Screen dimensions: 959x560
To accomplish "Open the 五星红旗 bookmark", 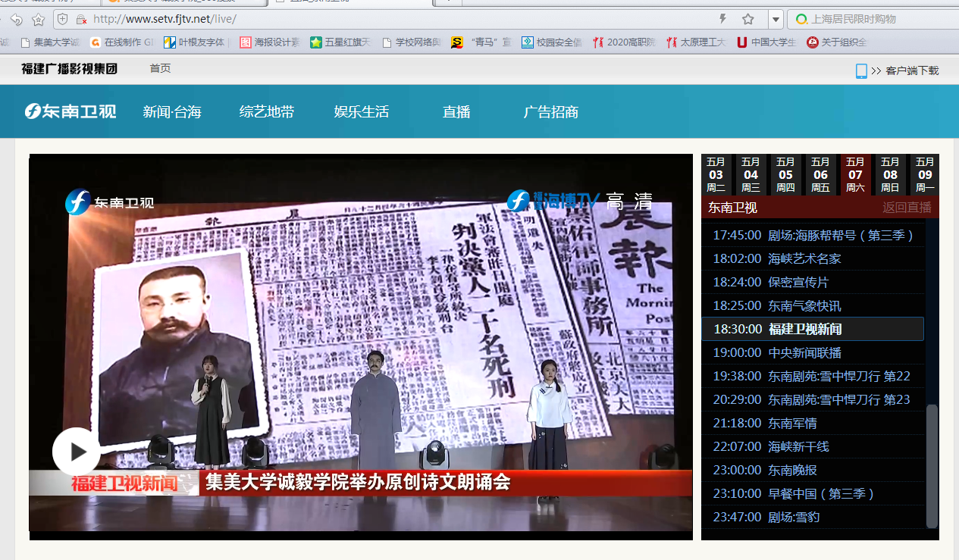I will point(341,42).
